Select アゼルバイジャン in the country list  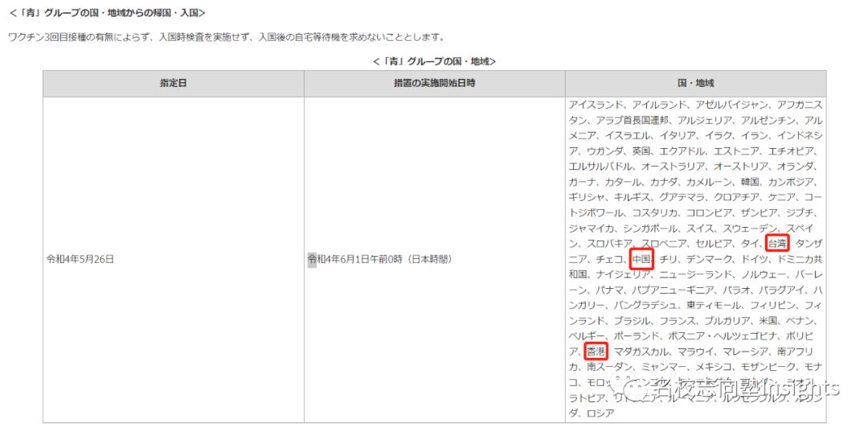click(731, 105)
